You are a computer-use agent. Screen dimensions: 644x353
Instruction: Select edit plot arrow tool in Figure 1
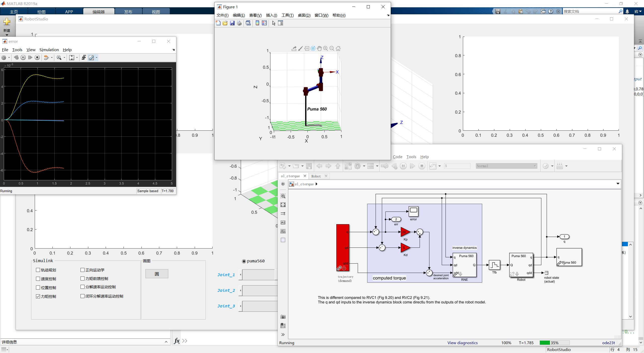pos(274,23)
